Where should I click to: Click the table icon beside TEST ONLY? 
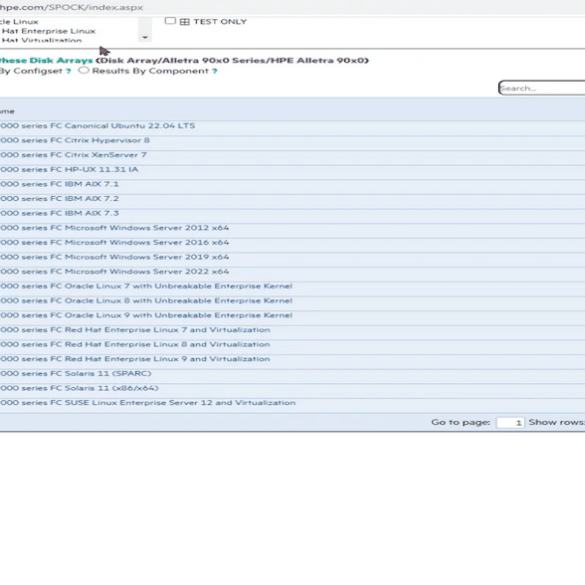(185, 22)
